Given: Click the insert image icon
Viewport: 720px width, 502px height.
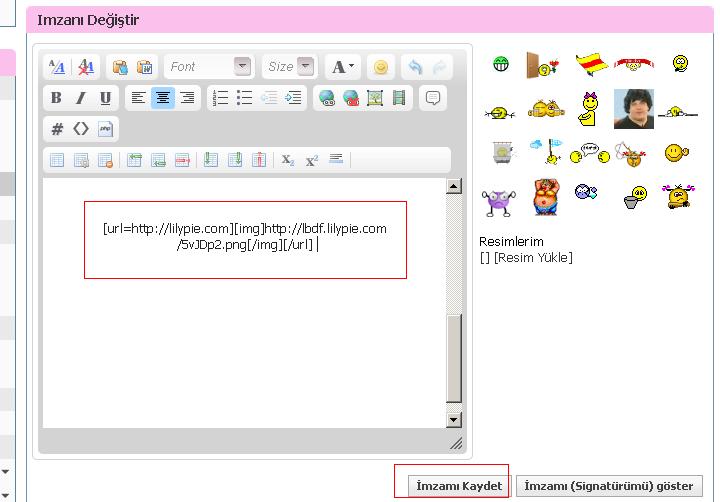Looking at the screenshot, I should point(375,98).
